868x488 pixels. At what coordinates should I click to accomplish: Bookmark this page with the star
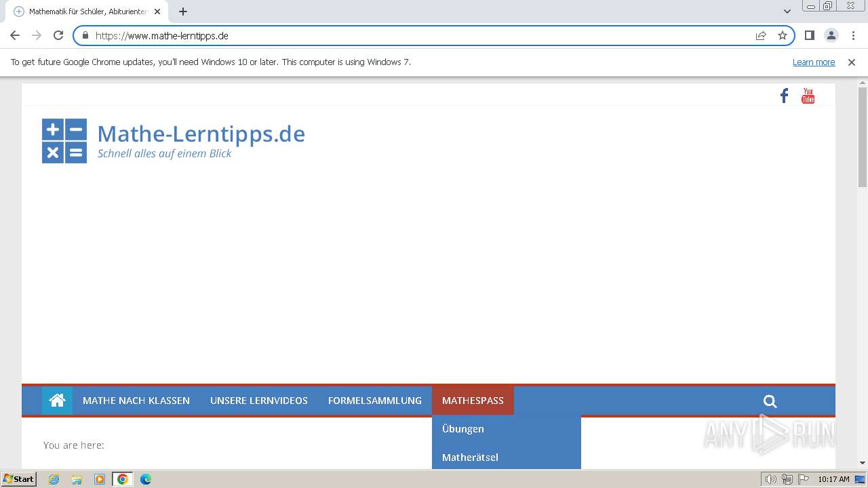[x=783, y=35]
